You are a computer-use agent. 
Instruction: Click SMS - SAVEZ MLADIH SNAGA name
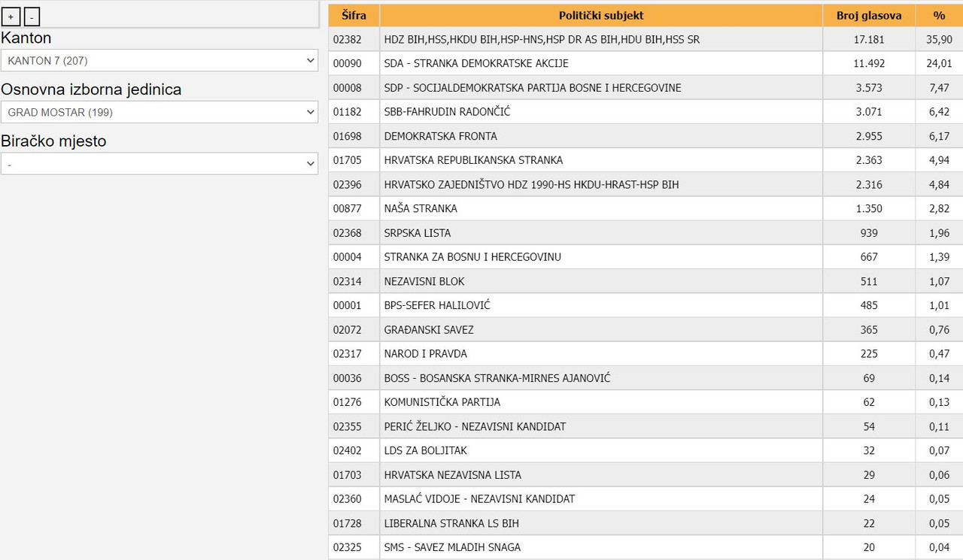point(452,547)
